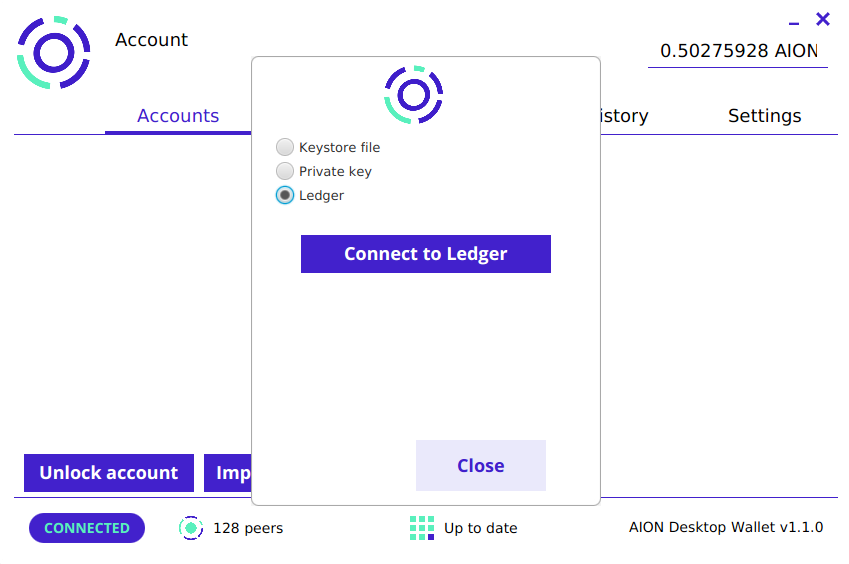Close the wallet window with X
Image resolution: width=849 pixels, height=564 pixels.
[823, 19]
